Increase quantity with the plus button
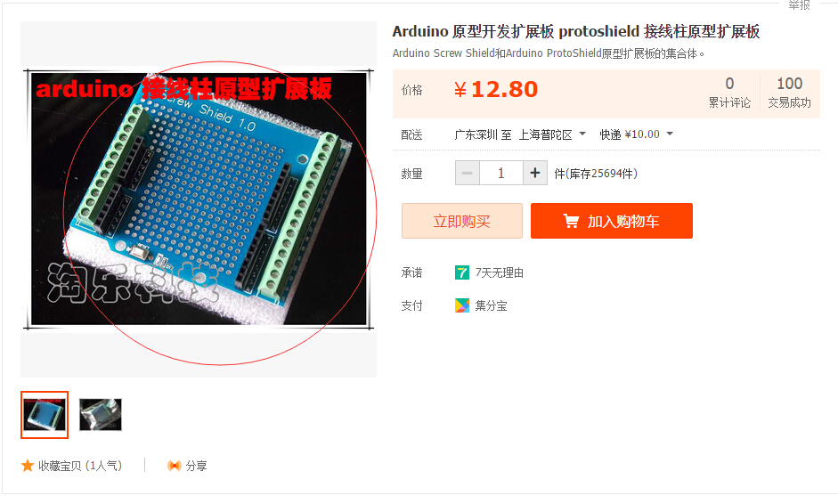 coord(535,173)
